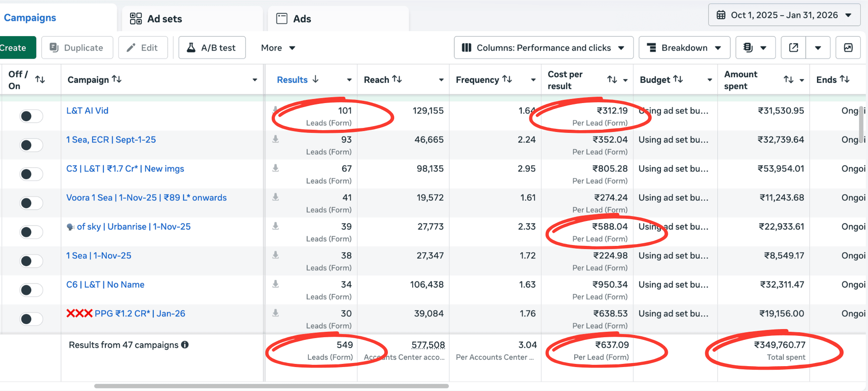Open the Breakdown dropdown
The width and height of the screenshot is (868, 391).
pyautogui.click(x=684, y=48)
